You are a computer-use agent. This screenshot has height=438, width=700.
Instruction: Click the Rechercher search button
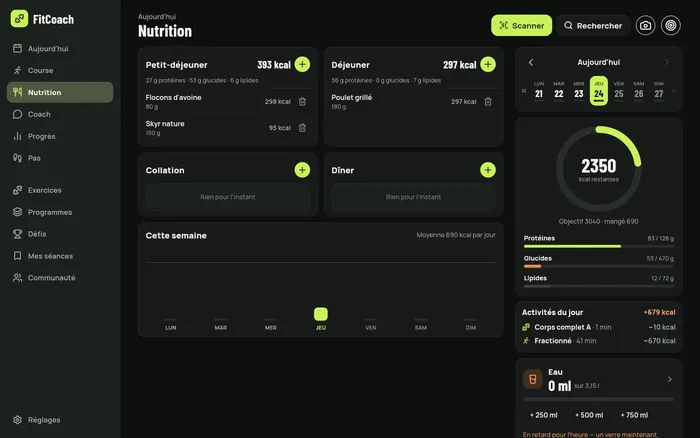[x=593, y=25]
